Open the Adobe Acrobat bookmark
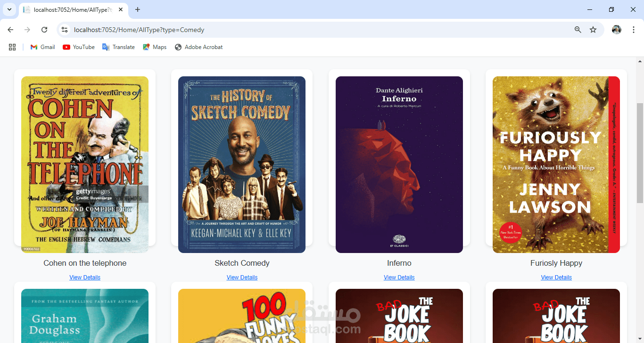 198,47
